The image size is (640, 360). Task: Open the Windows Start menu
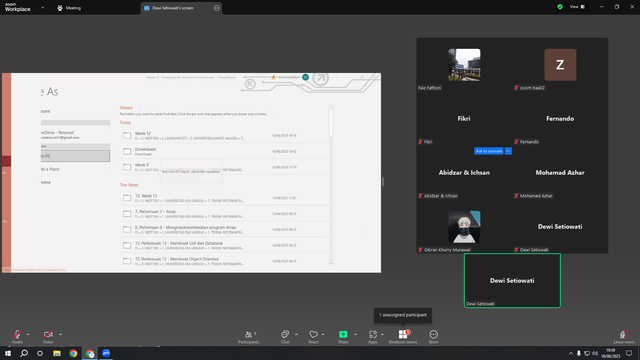click(x=8, y=353)
